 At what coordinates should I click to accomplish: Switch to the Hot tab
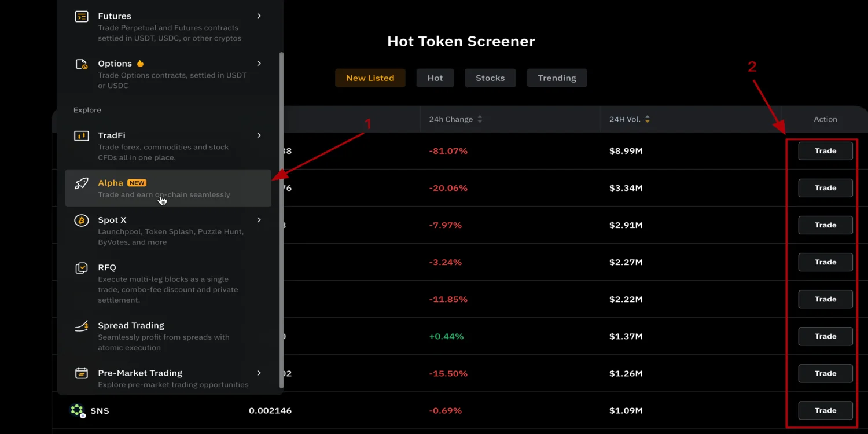click(435, 78)
